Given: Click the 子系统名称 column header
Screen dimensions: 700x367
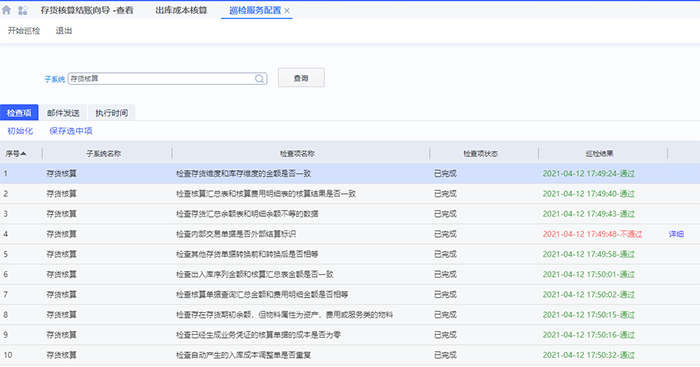Looking at the screenshot, I should pos(104,154).
